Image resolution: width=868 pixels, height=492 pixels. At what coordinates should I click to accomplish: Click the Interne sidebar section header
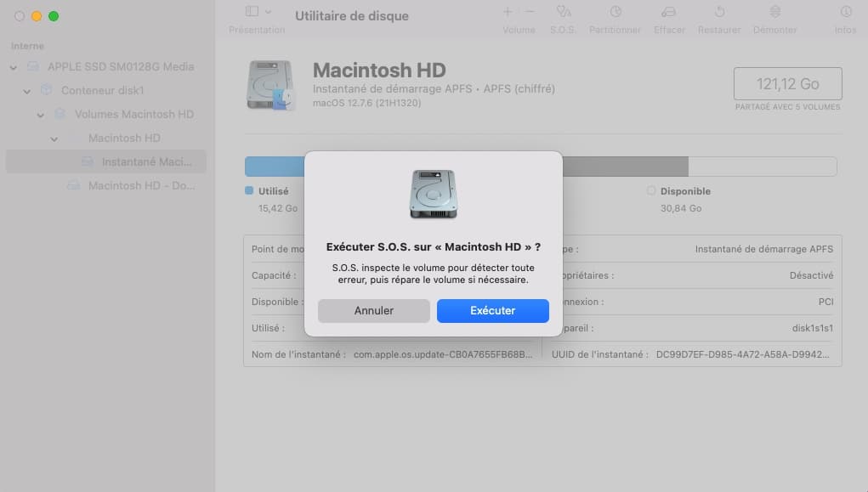(28, 46)
